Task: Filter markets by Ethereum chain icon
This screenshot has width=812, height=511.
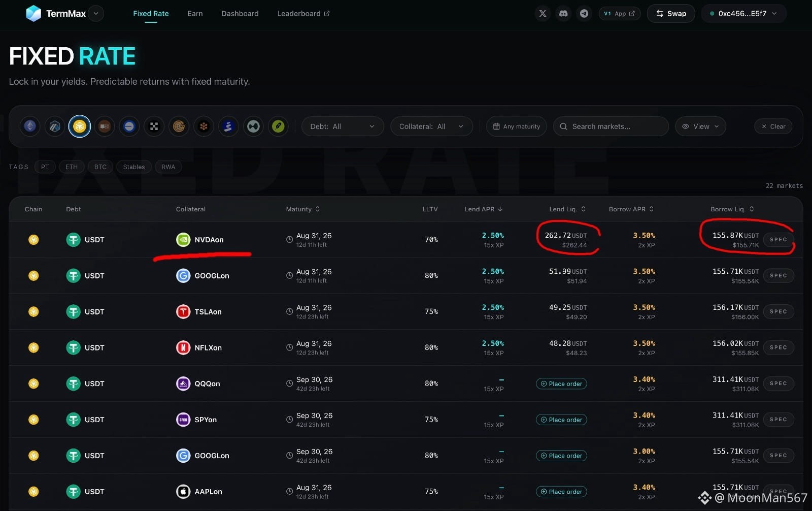Action: tap(30, 126)
